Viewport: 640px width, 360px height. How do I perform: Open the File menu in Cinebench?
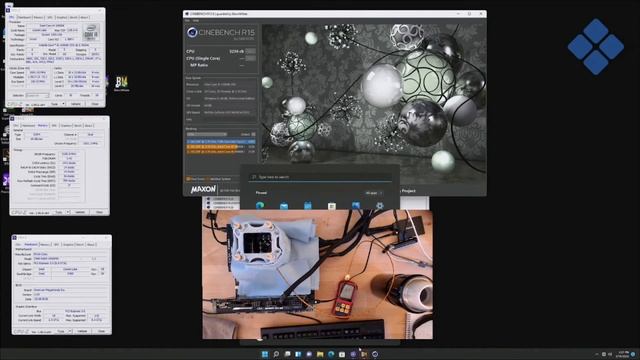click(x=187, y=20)
